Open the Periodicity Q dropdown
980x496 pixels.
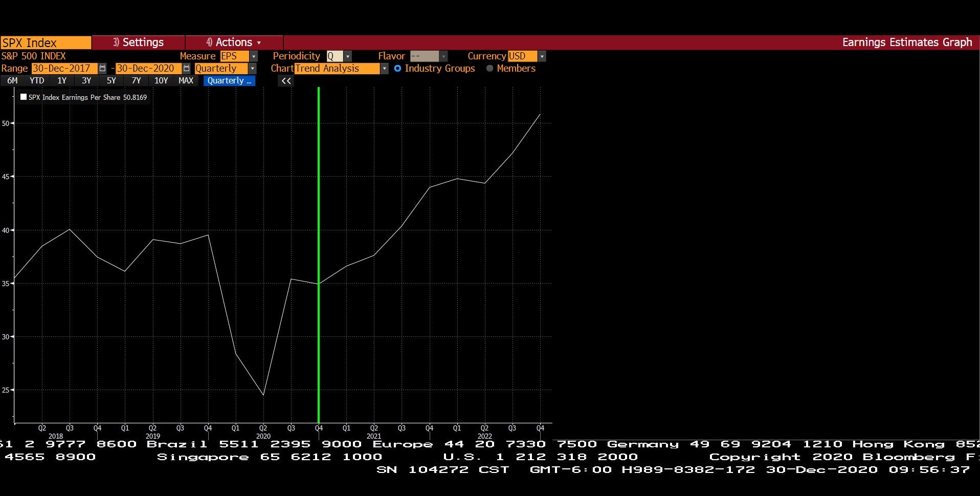coord(348,56)
